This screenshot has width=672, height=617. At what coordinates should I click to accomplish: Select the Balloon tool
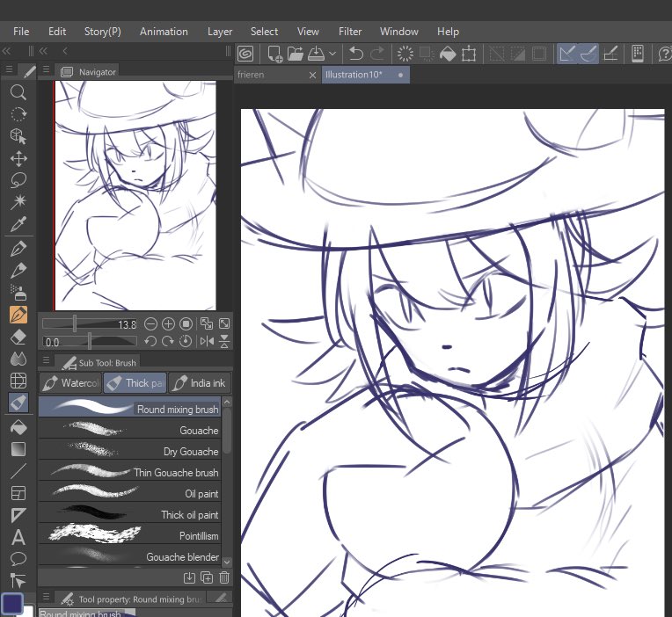[x=18, y=559]
